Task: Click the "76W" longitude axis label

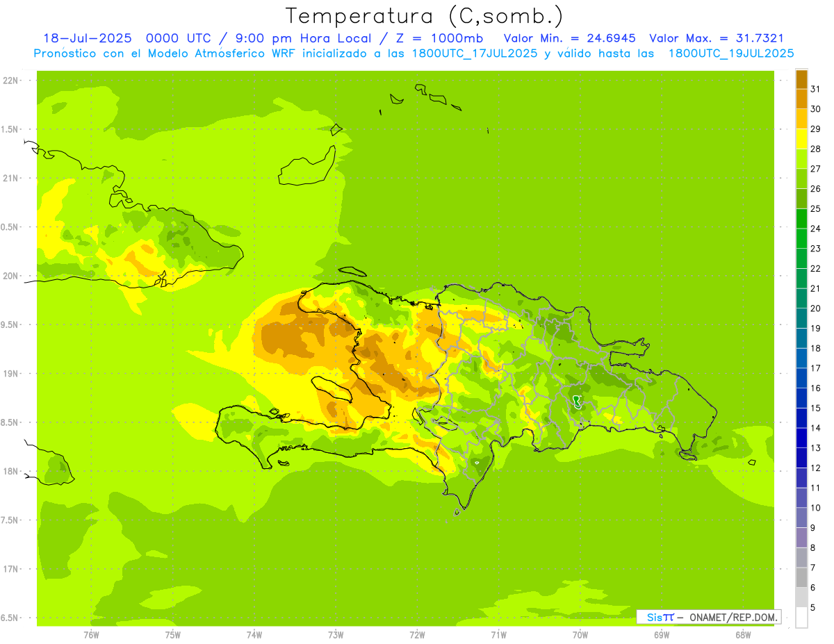Action: pos(91,635)
